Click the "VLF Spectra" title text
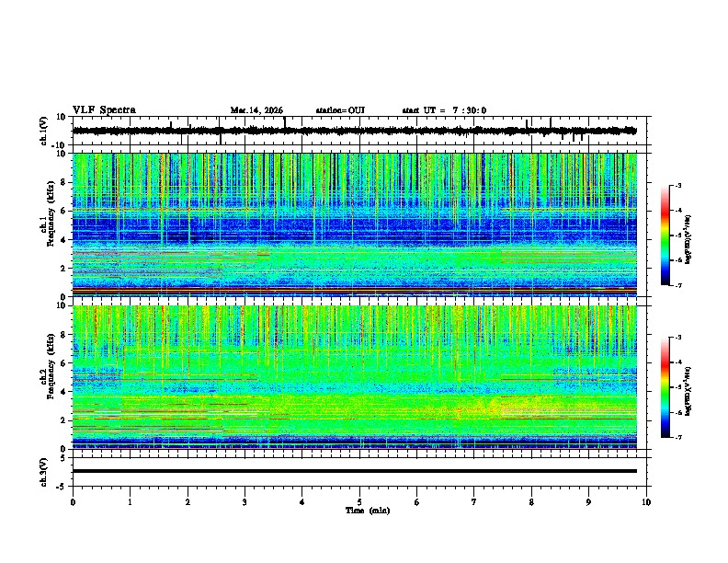 coord(104,110)
